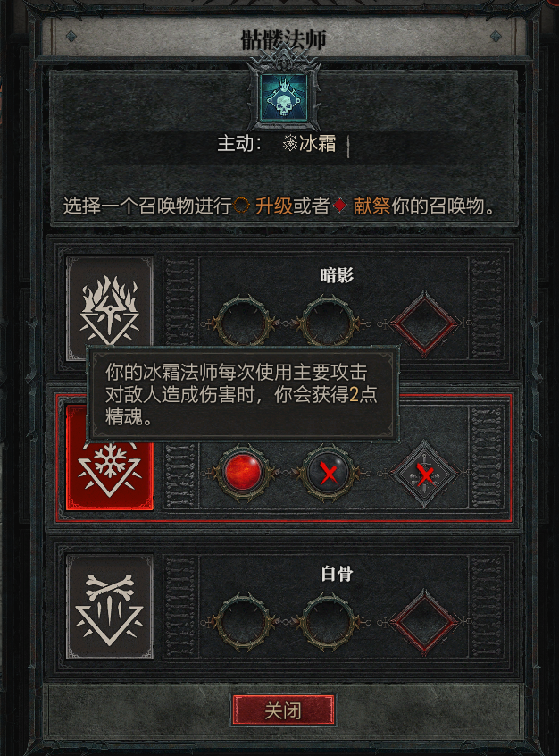This screenshot has width=559, height=756.
Task: Choose first upgrade circle in 白骨 row
Action: [243, 621]
